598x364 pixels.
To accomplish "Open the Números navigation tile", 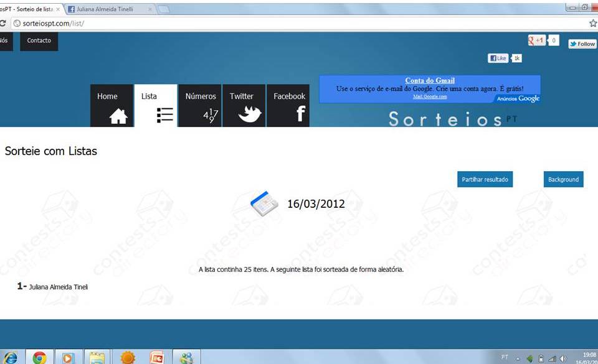I will click(x=200, y=106).
